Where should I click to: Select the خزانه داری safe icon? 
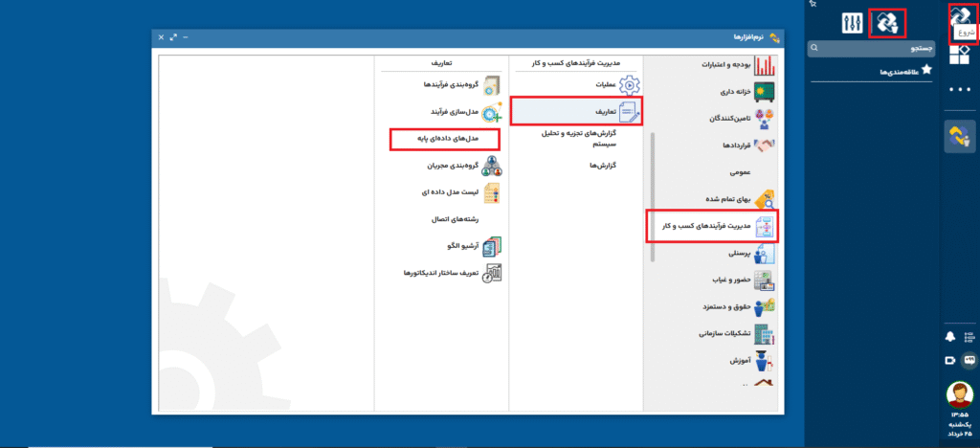(765, 92)
